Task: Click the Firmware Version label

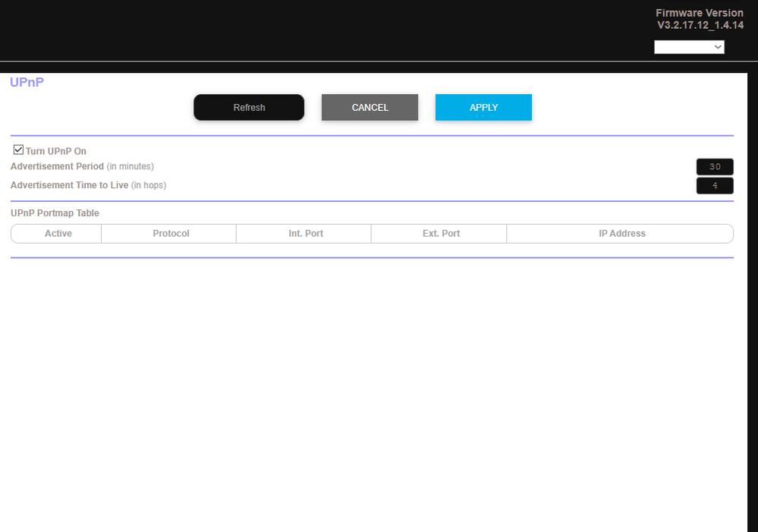Action: [x=700, y=13]
